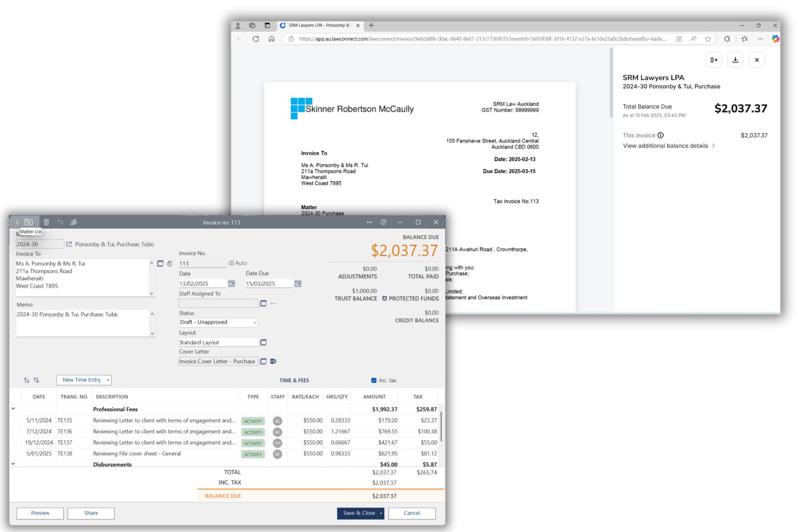This screenshot has height=532, width=798.
Task: Click the Share button
Action: click(x=91, y=513)
